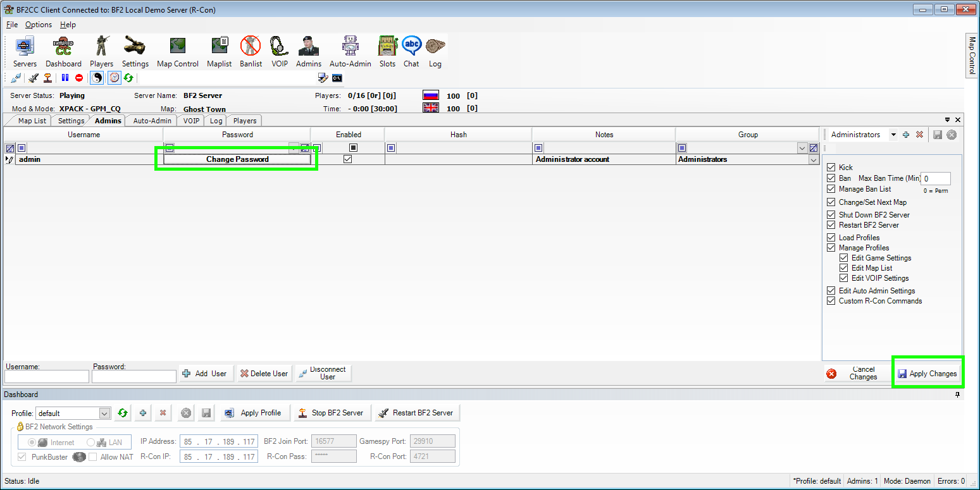
Task: Click Change Password for admin
Action: pyautogui.click(x=237, y=159)
